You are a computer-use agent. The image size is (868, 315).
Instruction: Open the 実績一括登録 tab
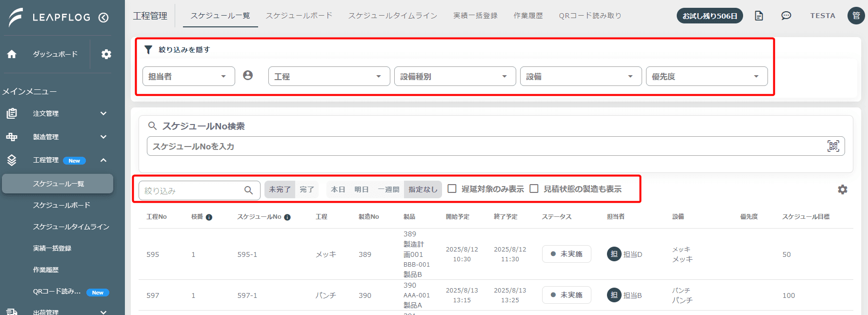pos(475,16)
